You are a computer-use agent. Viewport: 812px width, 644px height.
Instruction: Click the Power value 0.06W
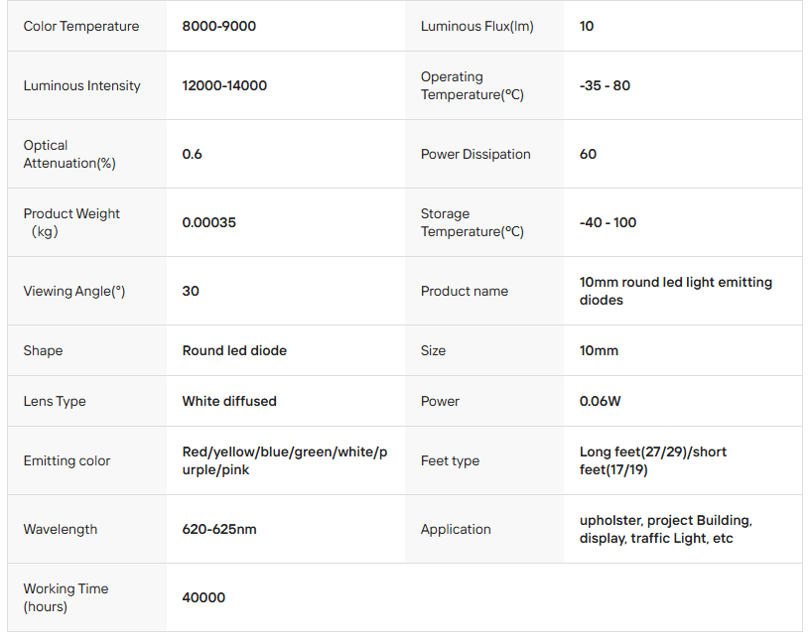click(x=601, y=401)
